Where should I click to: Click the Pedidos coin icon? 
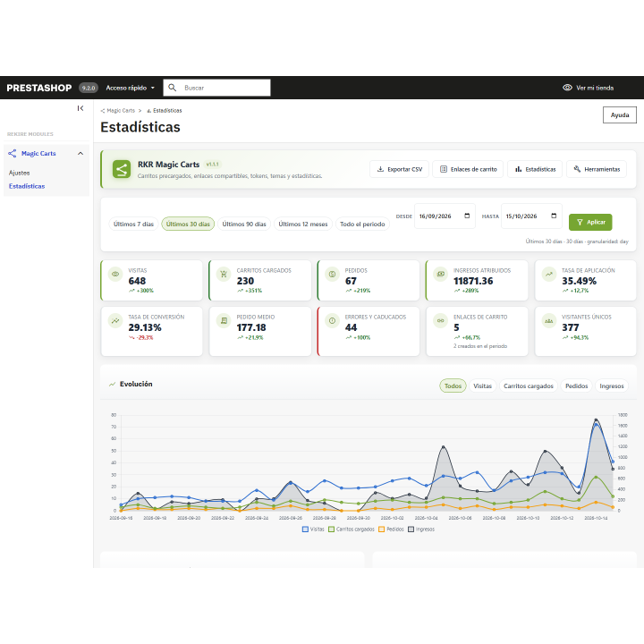point(332,274)
